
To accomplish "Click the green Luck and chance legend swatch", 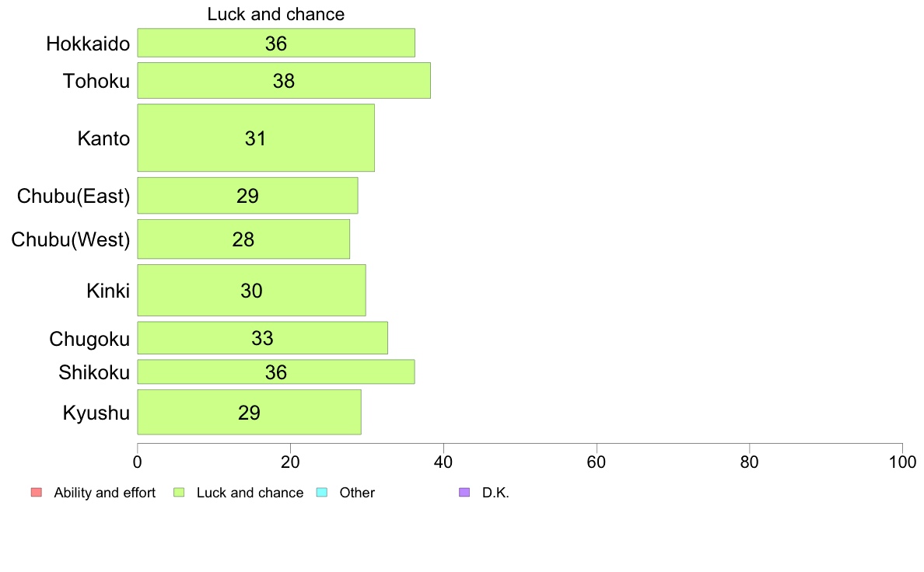I will click(179, 493).
